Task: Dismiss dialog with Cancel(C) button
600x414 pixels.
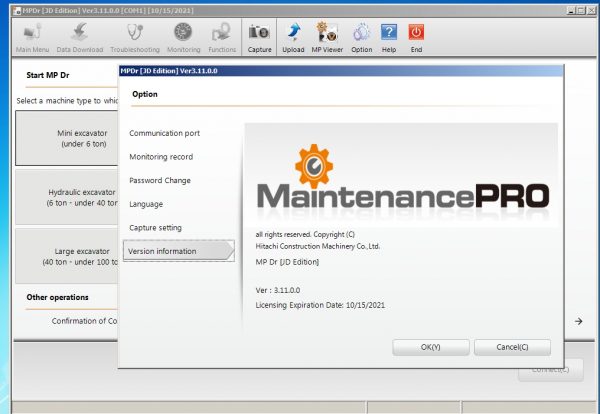Action: pyautogui.click(x=512, y=347)
